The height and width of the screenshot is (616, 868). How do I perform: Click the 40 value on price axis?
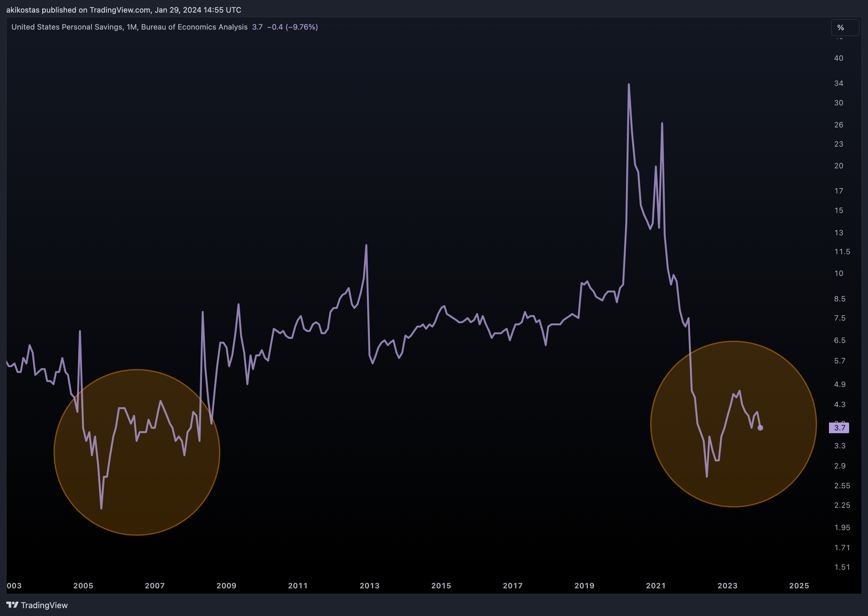(x=839, y=58)
